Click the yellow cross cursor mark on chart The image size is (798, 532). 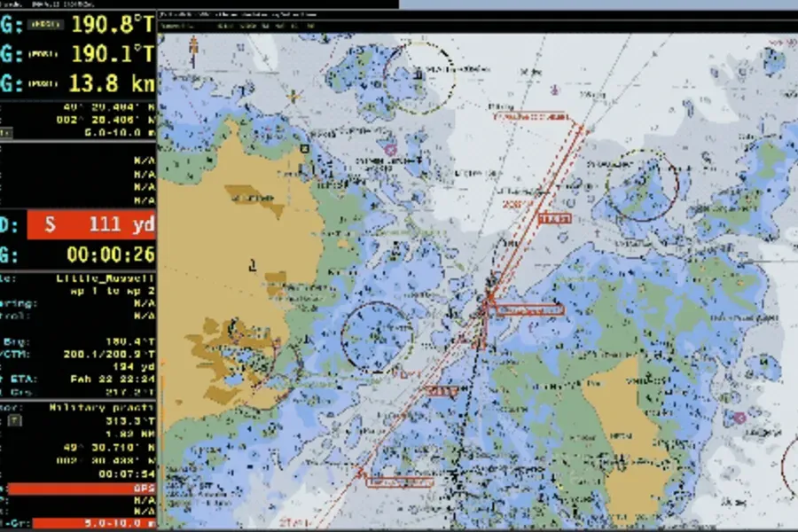[x=293, y=95]
